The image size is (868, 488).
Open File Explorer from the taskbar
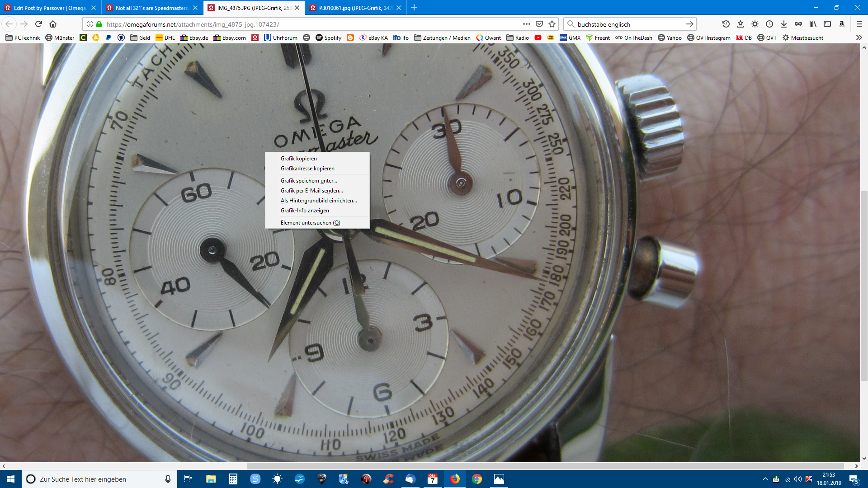pos(211,479)
